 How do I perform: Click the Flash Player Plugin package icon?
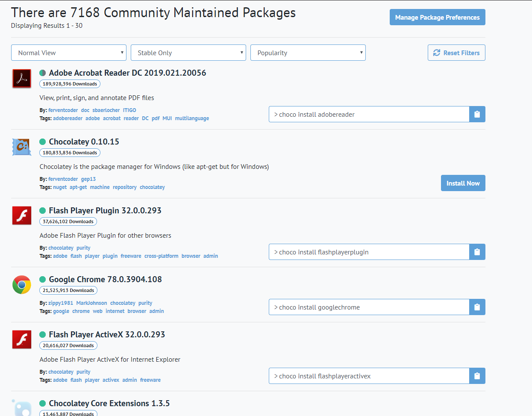point(22,216)
